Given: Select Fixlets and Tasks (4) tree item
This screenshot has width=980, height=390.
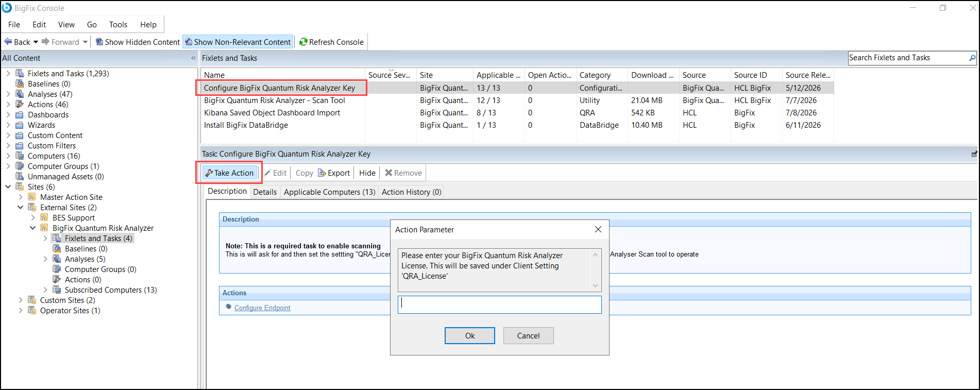Looking at the screenshot, I should [x=98, y=238].
